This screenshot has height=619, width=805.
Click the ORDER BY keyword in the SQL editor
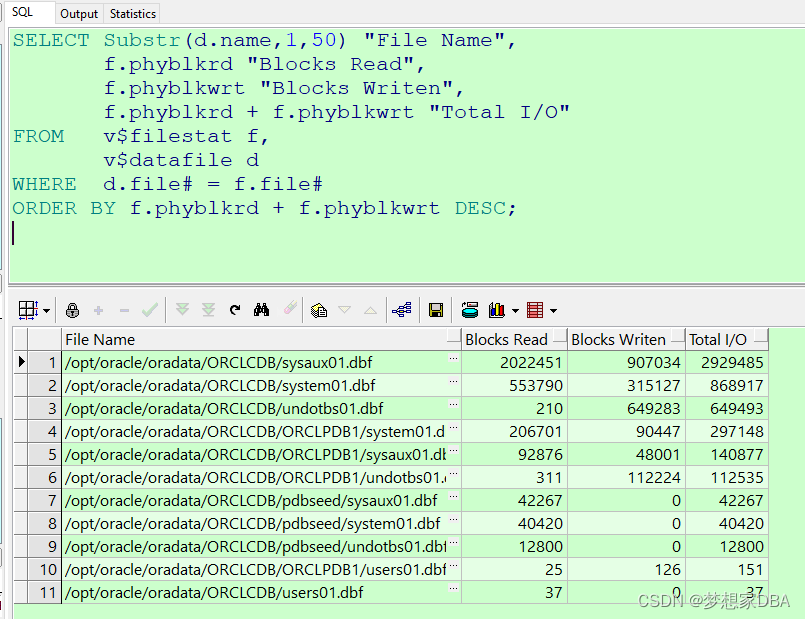64,208
